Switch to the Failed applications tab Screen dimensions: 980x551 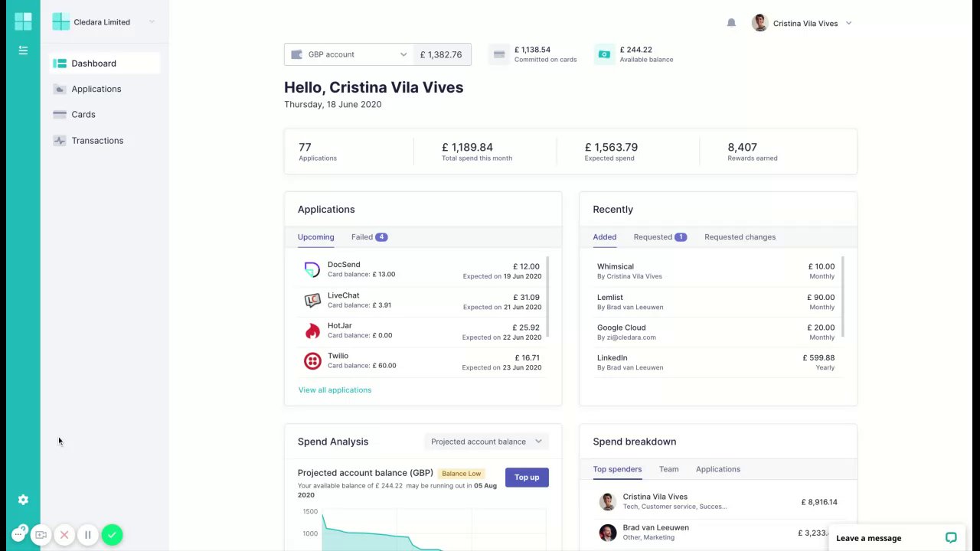pyautogui.click(x=369, y=237)
